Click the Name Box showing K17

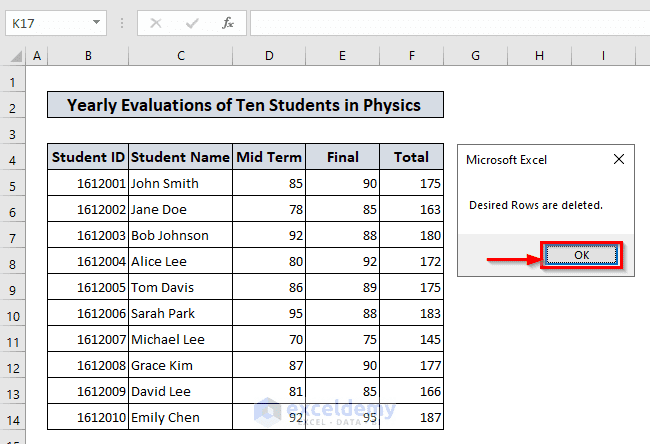pos(56,23)
